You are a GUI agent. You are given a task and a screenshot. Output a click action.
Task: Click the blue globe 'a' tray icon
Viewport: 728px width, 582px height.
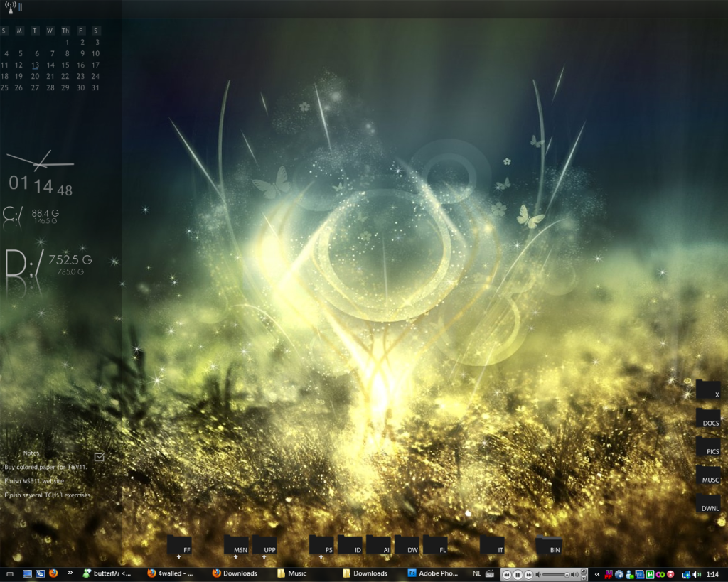coord(619,575)
